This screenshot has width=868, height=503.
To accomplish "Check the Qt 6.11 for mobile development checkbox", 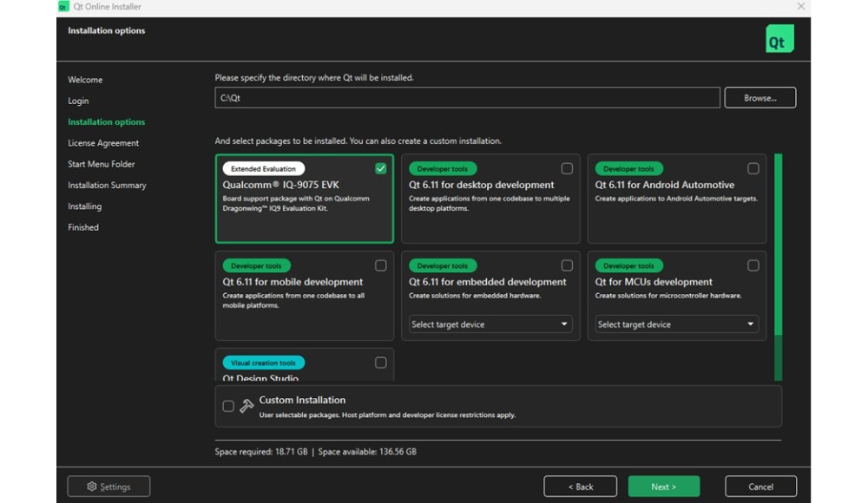I will pyautogui.click(x=380, y=265).
